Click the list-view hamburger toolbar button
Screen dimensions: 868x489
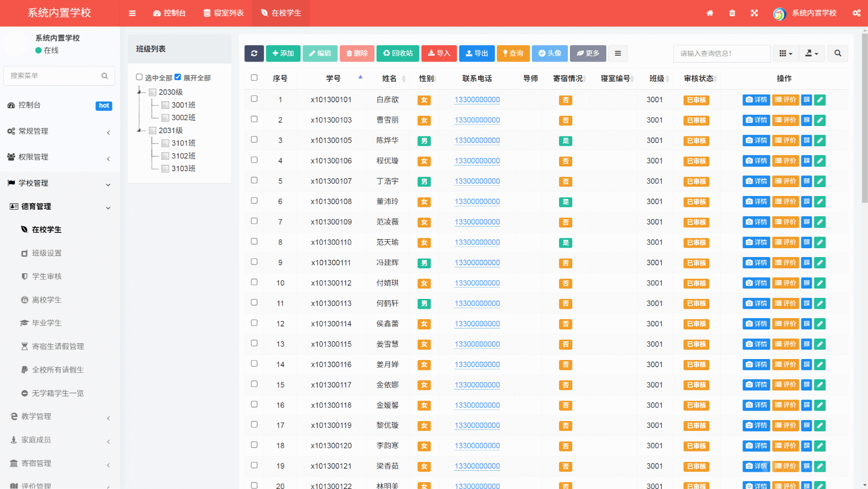[x=618, y=53]
